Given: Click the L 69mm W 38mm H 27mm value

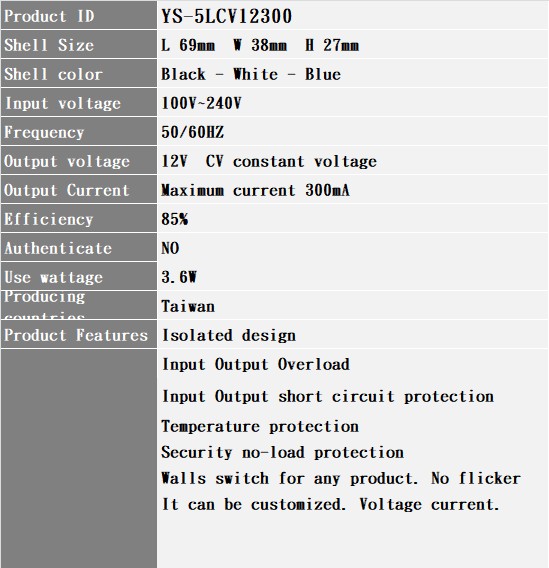Looking at the screenshot, I should 260,46.
